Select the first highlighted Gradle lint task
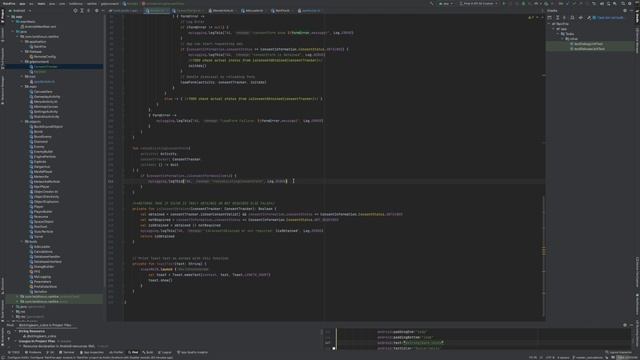Image resolution: width=640 pixels, height=360 pixels. [587, 44]
